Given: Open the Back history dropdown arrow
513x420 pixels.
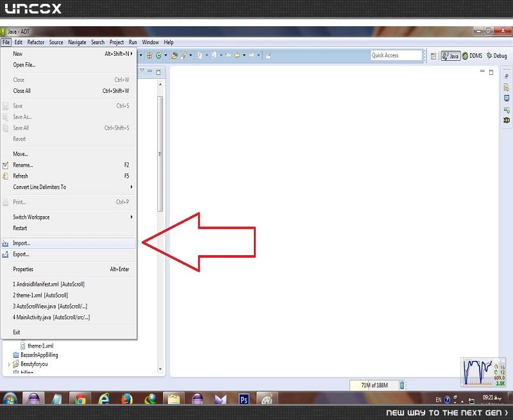Looking at the screenshot, I should [x=244, y=55].
